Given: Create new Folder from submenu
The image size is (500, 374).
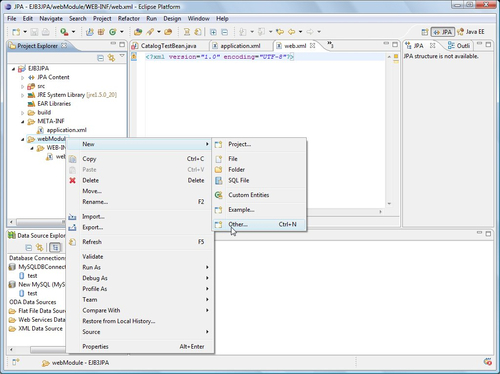Looking at the screenshot, I should (259, 170).
